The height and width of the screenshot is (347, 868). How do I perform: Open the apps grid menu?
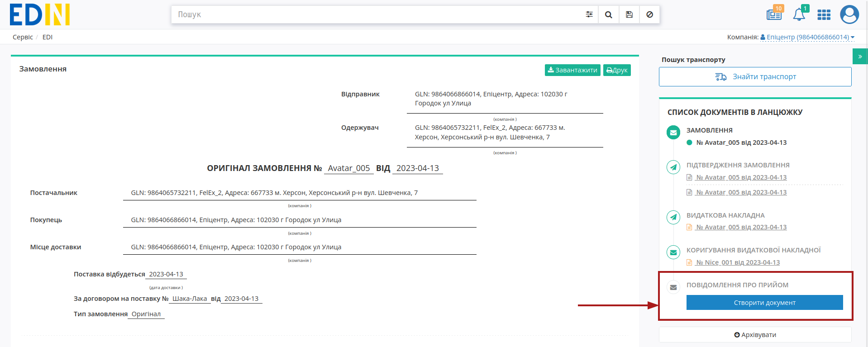point(824,15)
